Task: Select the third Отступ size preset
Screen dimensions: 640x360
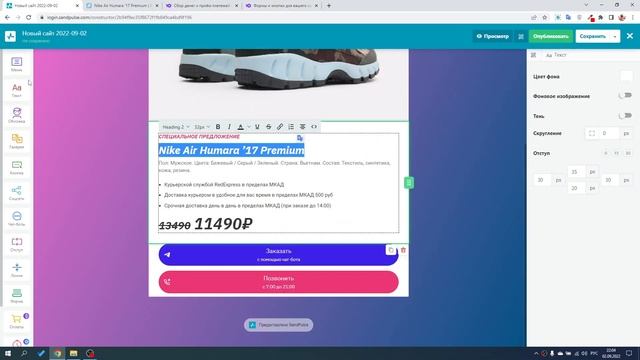Action: point(628,153)
